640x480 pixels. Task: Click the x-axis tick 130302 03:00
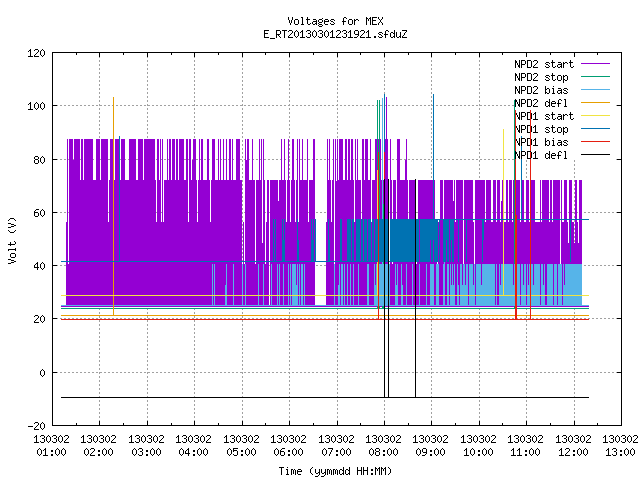pyautogui.click(x=146, y=445)
